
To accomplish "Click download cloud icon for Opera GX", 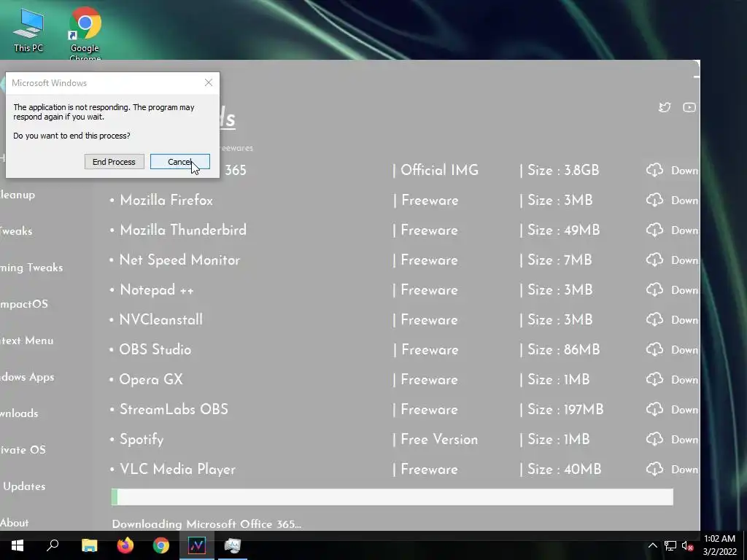I will click(654, 379).
